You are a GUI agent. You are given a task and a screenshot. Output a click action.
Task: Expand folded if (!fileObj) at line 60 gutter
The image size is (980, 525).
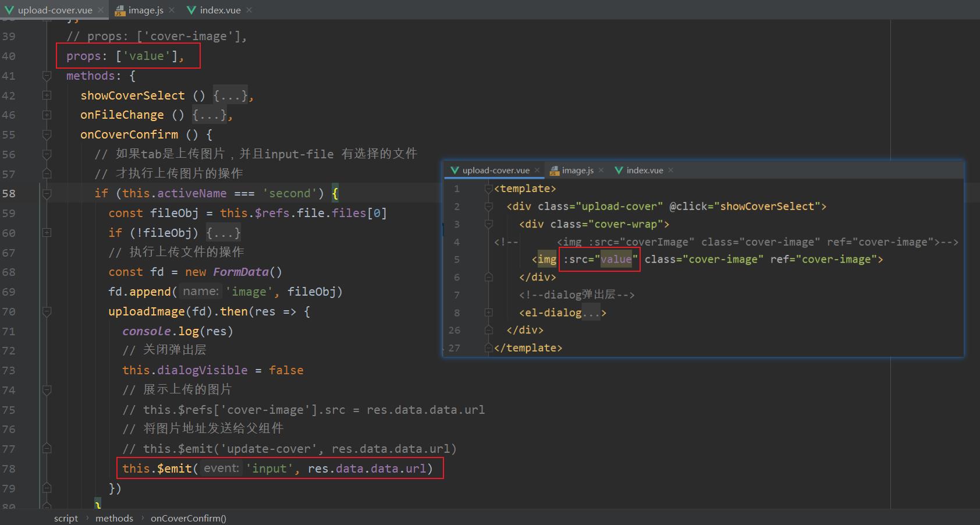pos(47,233)
